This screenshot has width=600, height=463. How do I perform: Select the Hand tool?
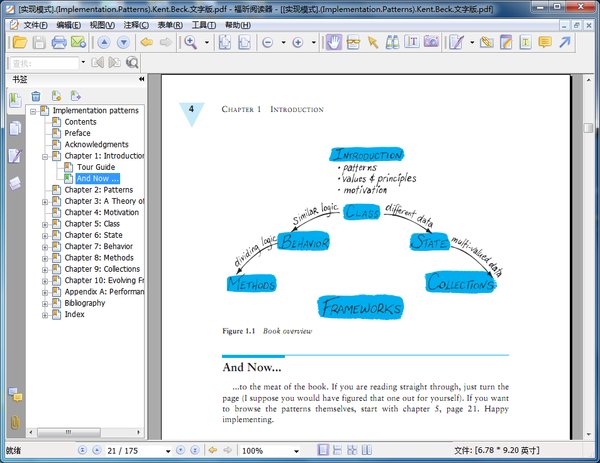(x=334, y=42)
